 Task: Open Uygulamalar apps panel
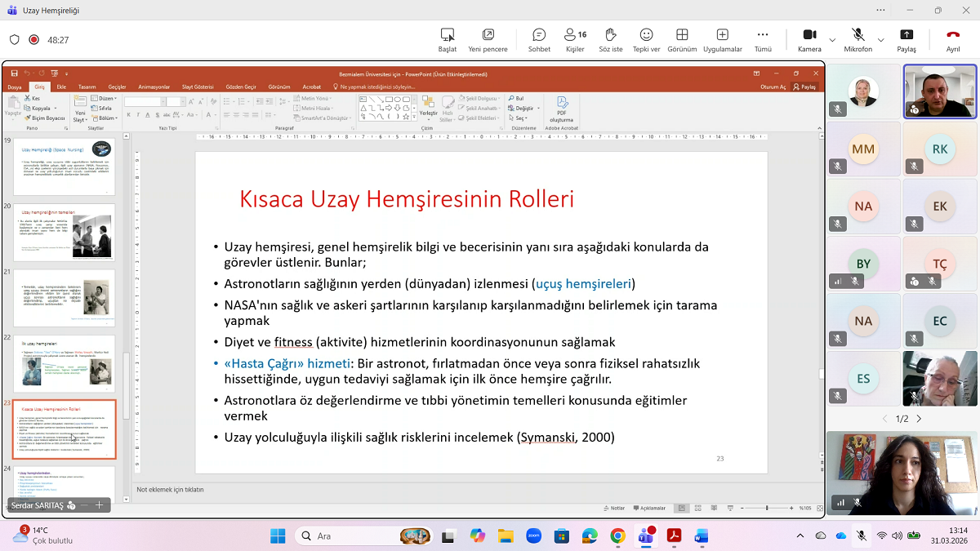[722, 39]
